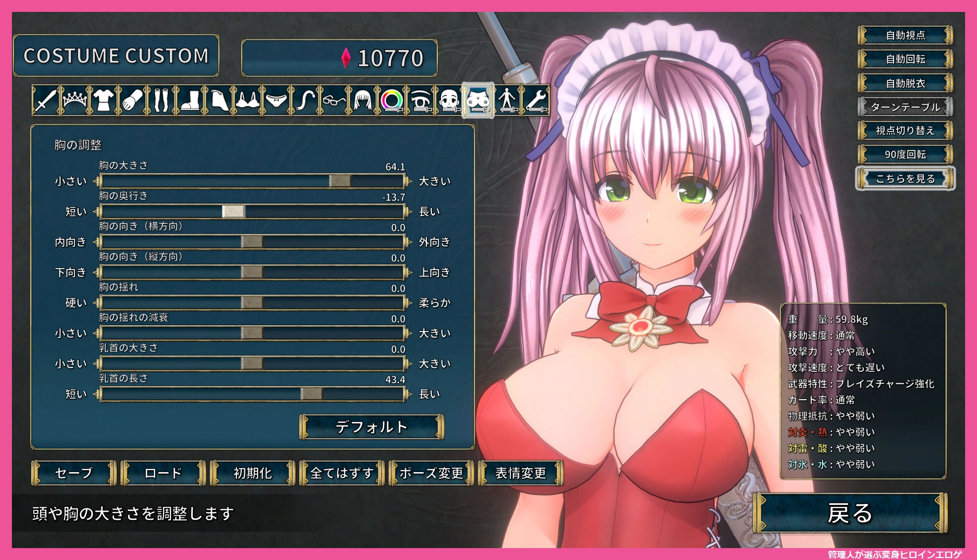Open the rainbow color wheel icon
The image size is (977, 560).
coord(392,100)
